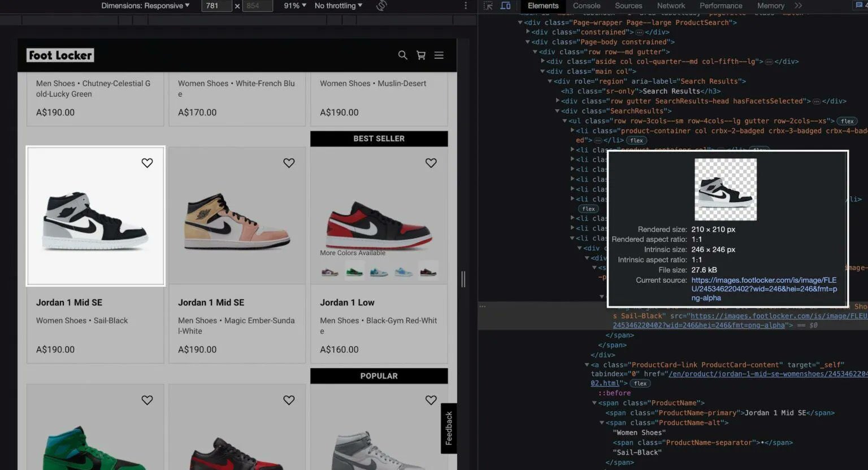Select the purple colorway swatch for Jordan 1 Low
868x470 pixels.
tap(329, 271)
